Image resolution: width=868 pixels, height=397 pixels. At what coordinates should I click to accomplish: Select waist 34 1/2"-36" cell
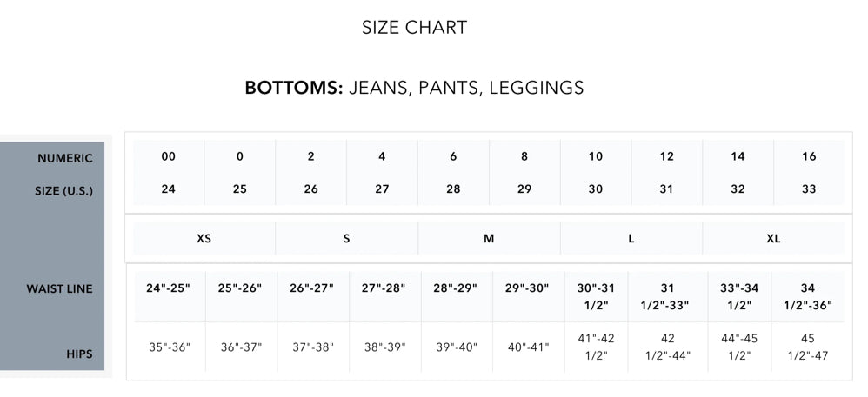coord(808,297)
